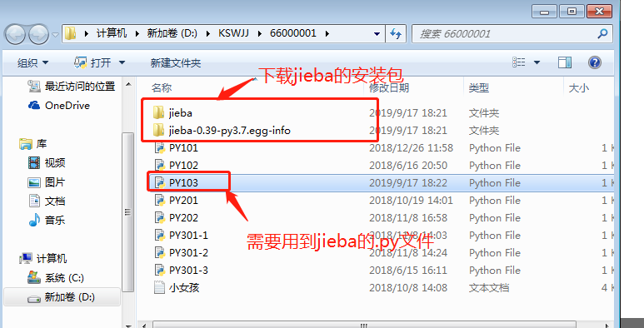Screen dimensions: 644x328
Task: Open OneDrive in the navigation pane
Action: (58, 106)
